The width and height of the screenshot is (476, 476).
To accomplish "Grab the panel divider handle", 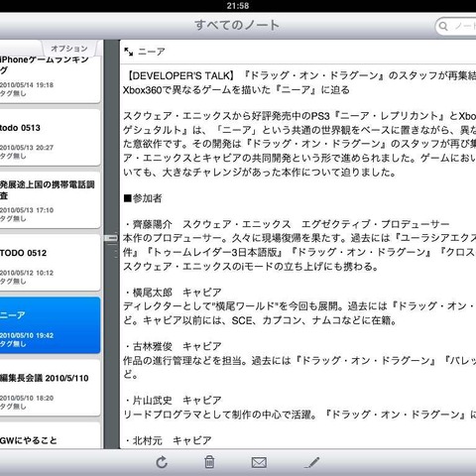I will tap(111, 238).
